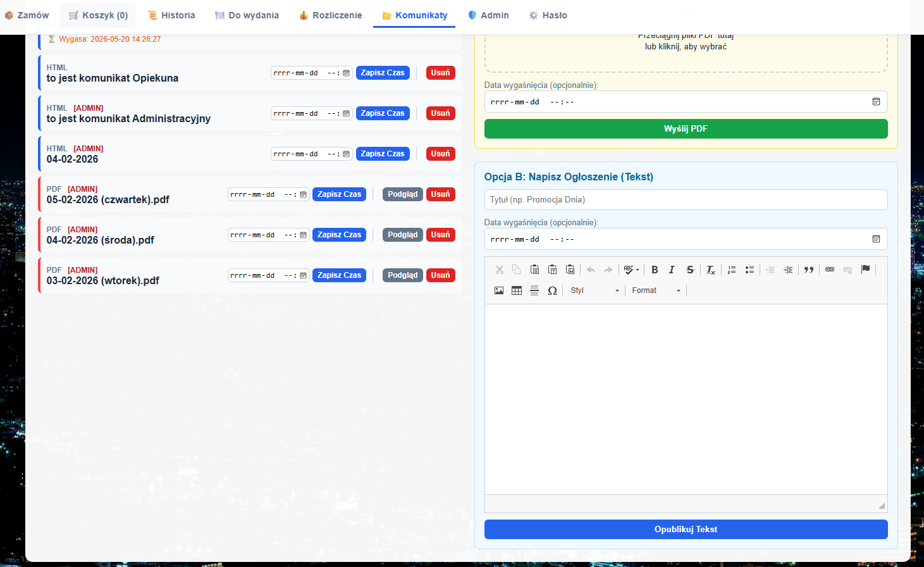Insert a numbered list in the editor
924x567 pixels.
732,270
